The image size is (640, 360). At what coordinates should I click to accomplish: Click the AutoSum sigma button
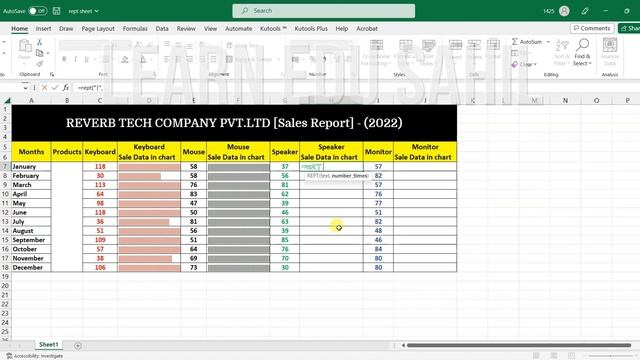[527, 42]
